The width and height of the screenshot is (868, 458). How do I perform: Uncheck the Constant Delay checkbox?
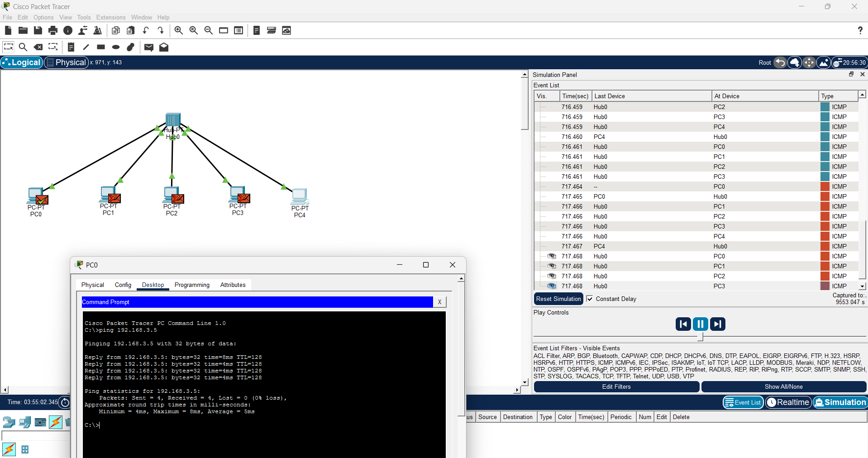(x=590, y=299)
